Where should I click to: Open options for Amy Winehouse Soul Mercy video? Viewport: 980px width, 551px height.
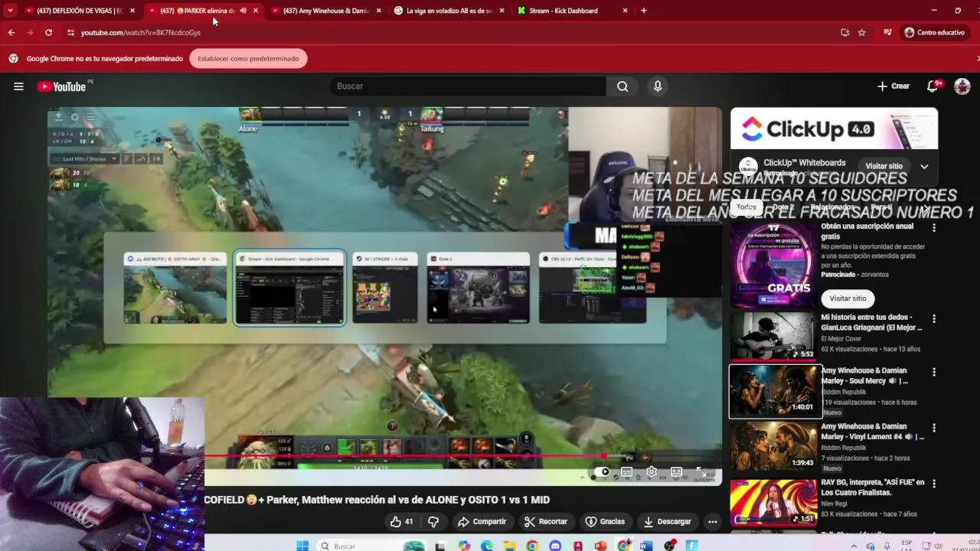[933, 372]
